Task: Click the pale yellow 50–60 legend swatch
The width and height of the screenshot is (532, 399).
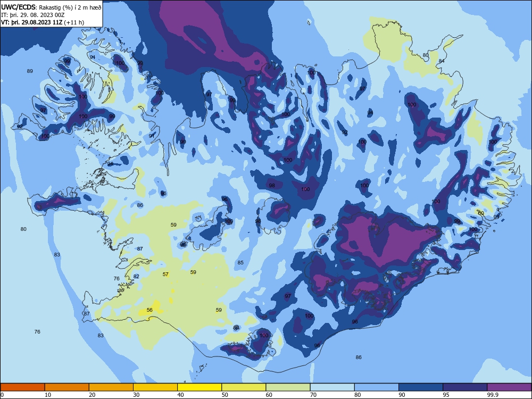Action: [244, 387]
